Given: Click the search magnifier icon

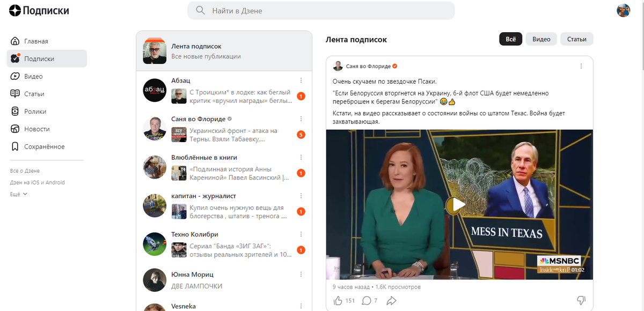Looking at the screenshot, I should pos(201,10).
